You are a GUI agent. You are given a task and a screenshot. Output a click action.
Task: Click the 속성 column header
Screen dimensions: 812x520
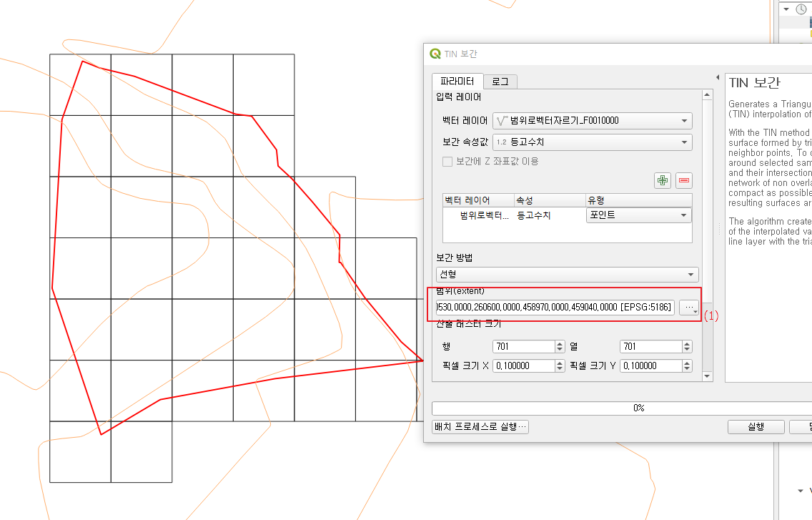tap(550, 201)
